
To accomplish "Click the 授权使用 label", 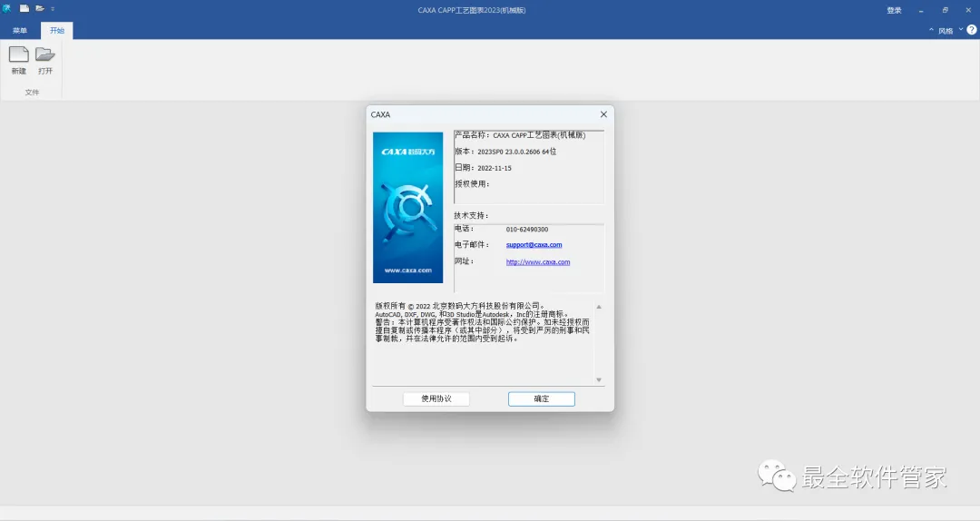I will 472,184.
